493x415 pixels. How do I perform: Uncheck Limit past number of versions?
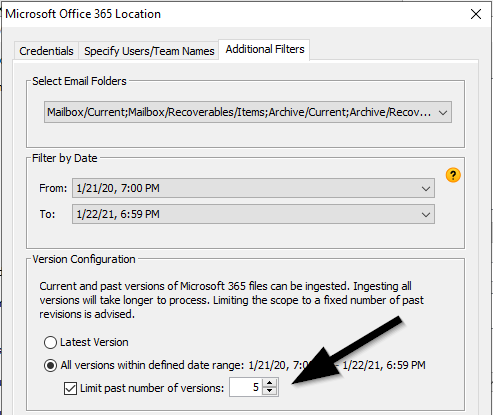pyautogui.click(x=70, y=388)
